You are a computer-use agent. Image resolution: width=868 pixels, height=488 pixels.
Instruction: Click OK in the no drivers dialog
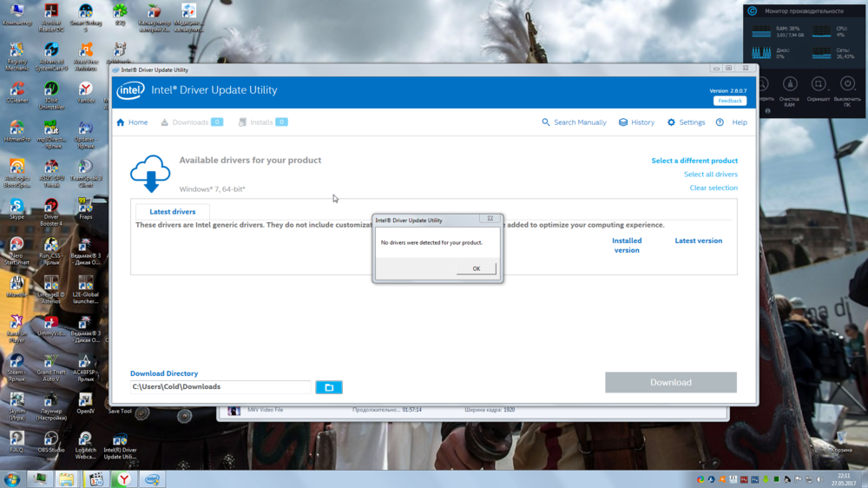click(x=476, y=268)
